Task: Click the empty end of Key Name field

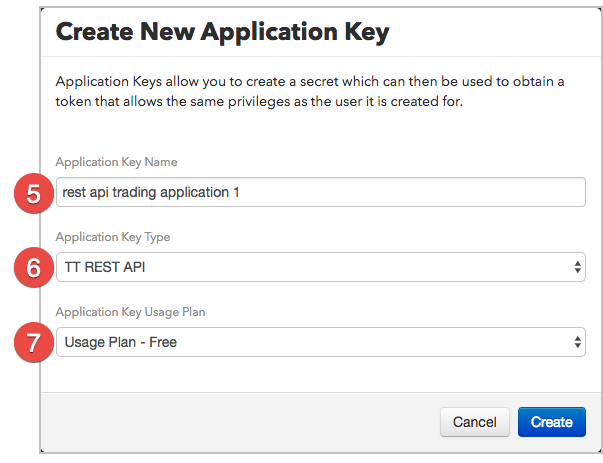Action: pyautogui.click(x=411, y=192)
